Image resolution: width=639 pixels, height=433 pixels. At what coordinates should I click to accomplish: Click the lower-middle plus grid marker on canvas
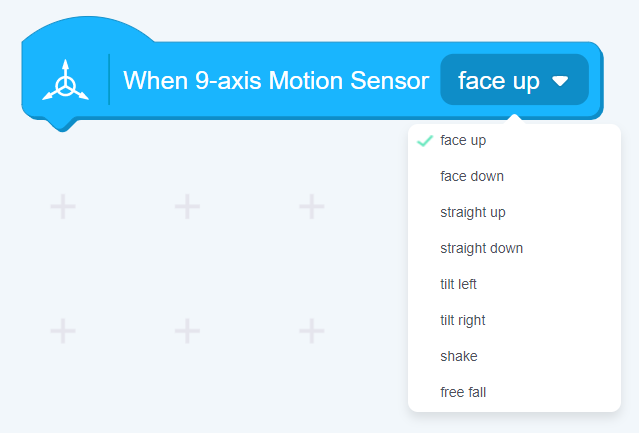pyautogui.click(x=187, y=329)
